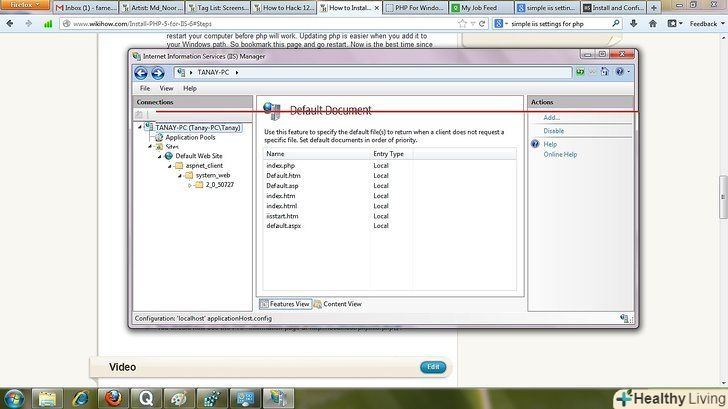Open the aspnet_client folder
This screenshot has width=728, height=409.
pos(202,165)
